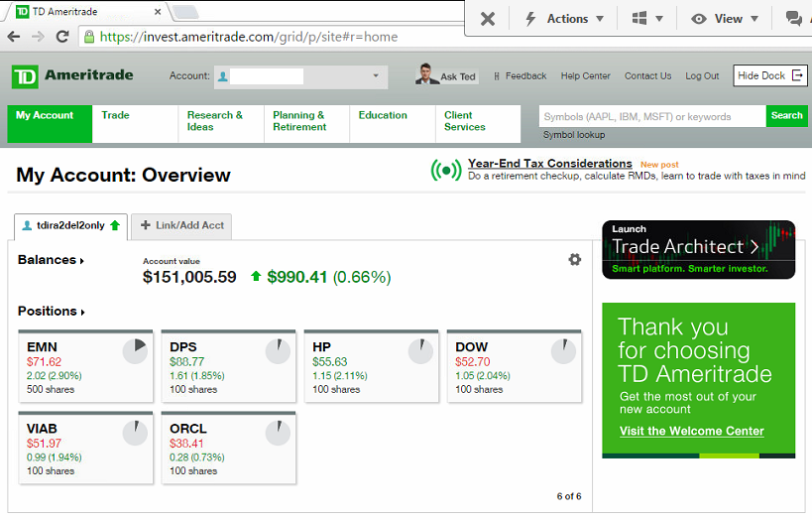The width and height of the screenshot is (812, 520).
Task: Go back with browser back arrow
Action: (x=14, y=37)
